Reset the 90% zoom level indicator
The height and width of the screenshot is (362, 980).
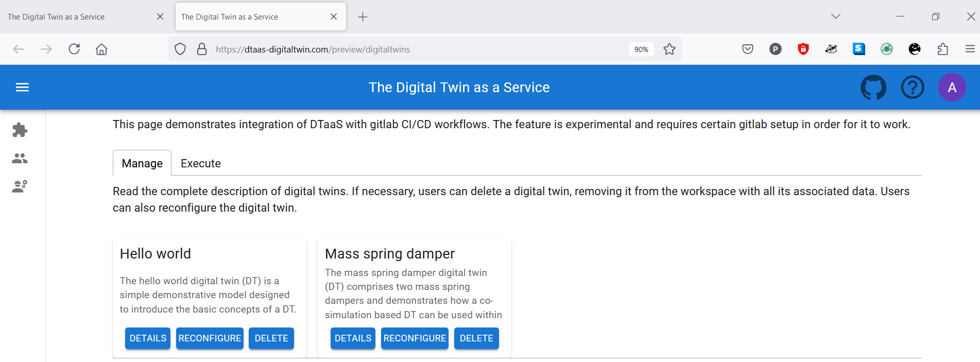pos(641,49)
